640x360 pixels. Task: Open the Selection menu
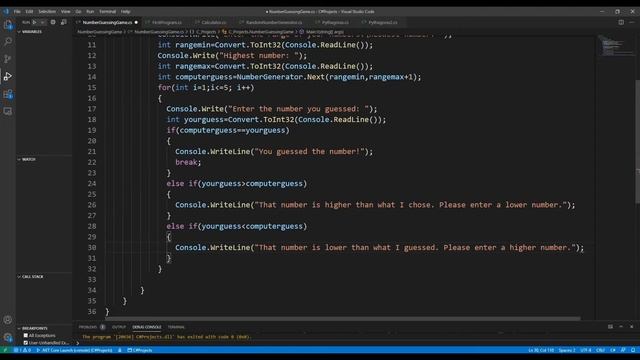pos(47,11)
